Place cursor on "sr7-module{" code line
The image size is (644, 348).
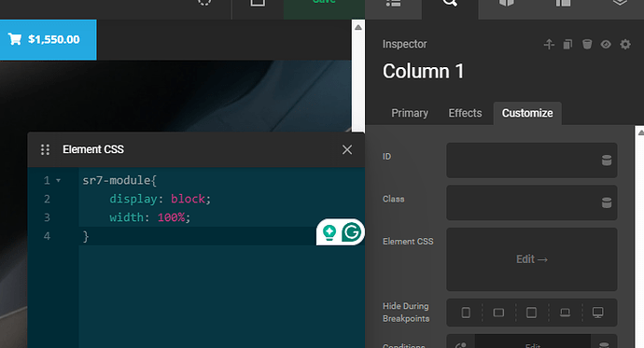point(119,181)
